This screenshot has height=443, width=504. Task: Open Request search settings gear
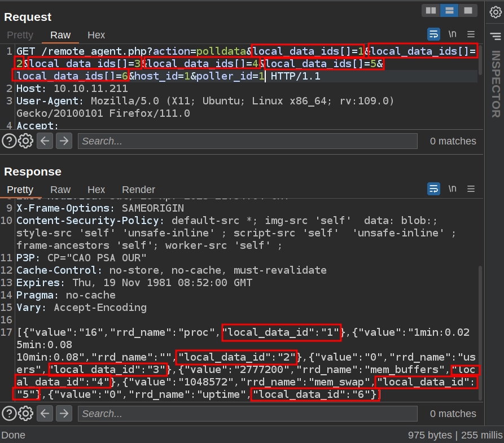click(x=25, y=141)
